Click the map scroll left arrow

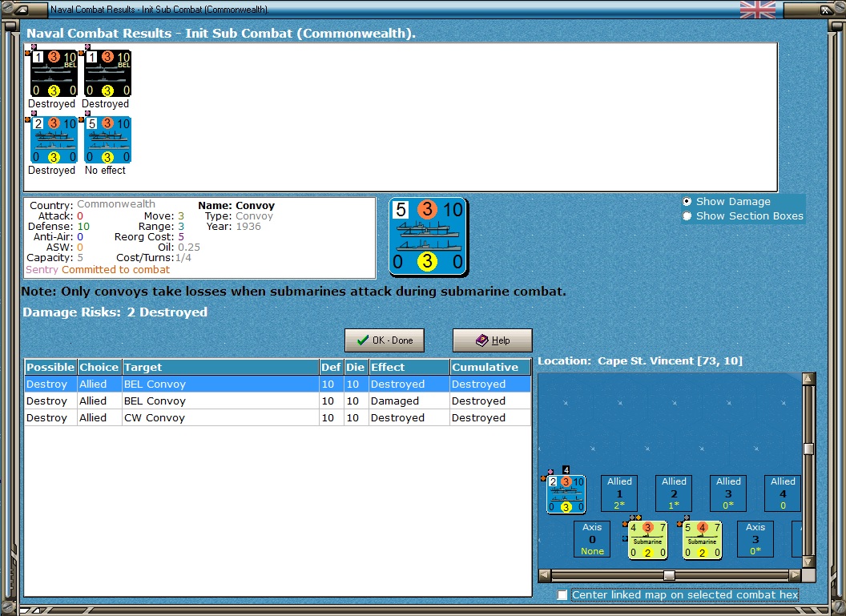pyautogui.click(x=545, y=575)
